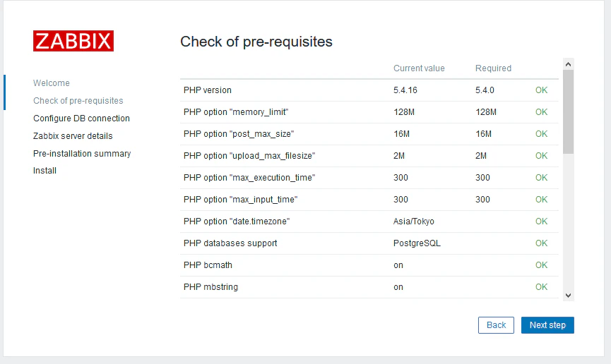Screen dimensions: 611x364
Task: Click the PHP bcmath row label
Action: tap(208, 265)
